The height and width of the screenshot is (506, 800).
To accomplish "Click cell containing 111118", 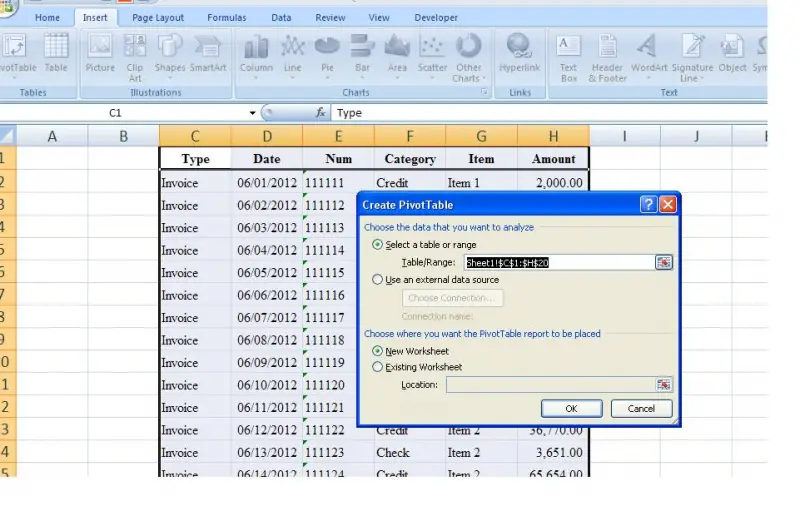I will pos(330,340).
